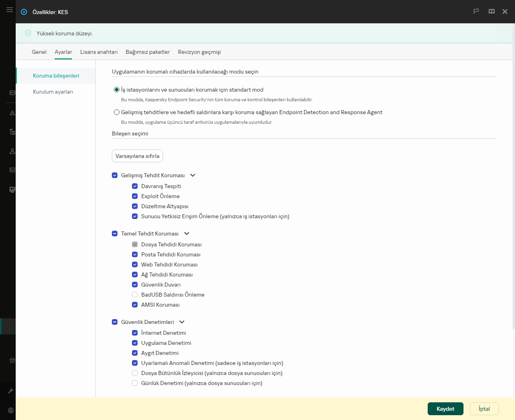Open the Revizyon geçmişi tab
Screen dimensions: 515x420
199,52
